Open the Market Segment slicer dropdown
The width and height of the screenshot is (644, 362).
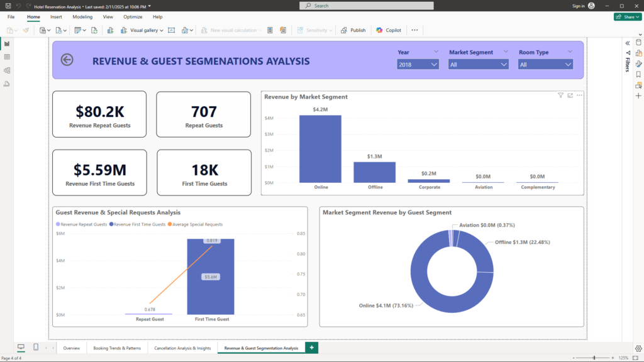coord(478,64)
